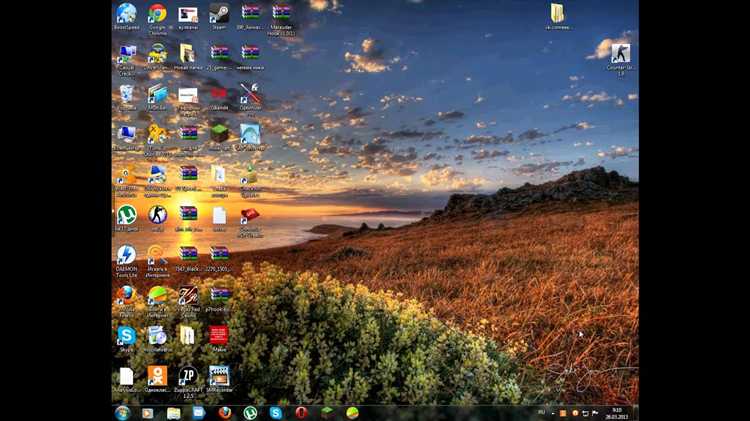
Task: Select the Counter-Strike 1.6 desktop shortcut
Action: (620, 55)
